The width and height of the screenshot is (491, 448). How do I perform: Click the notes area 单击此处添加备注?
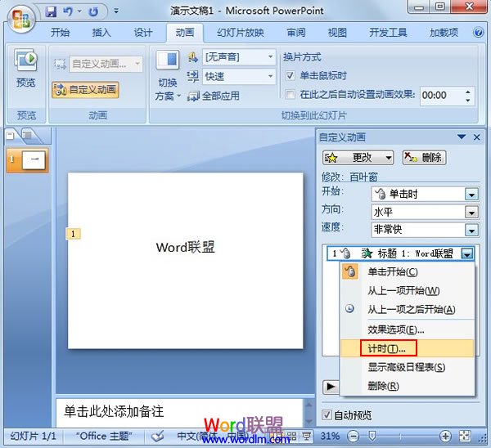114,411
